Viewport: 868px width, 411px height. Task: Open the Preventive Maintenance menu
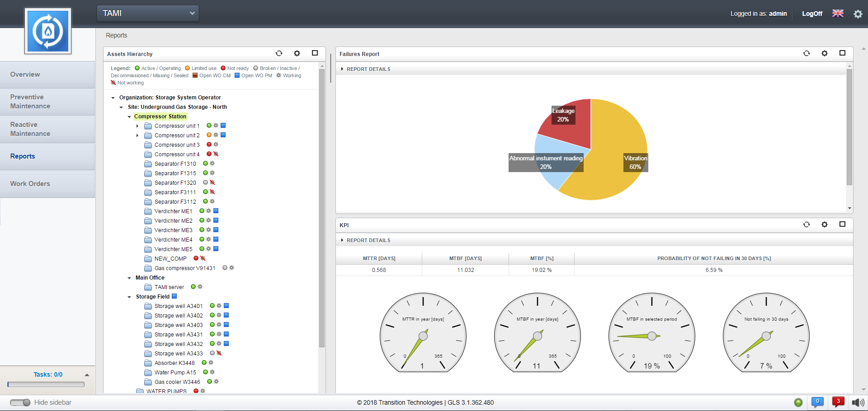tap(30, 102)
